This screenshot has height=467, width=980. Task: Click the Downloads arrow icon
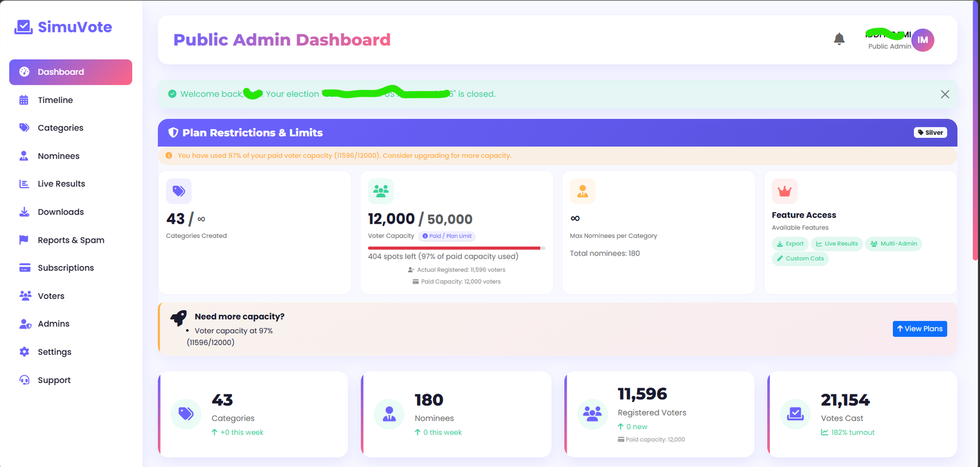pyautogui.click(x=24, y=212)
